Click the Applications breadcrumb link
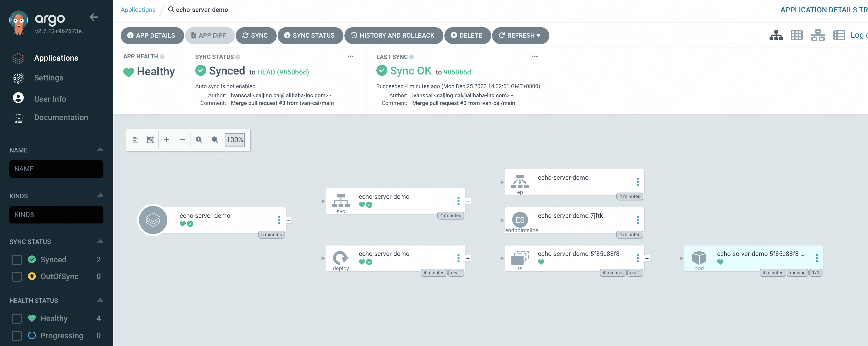The width and height of the screenshot is (868, 346). point(138,10)
